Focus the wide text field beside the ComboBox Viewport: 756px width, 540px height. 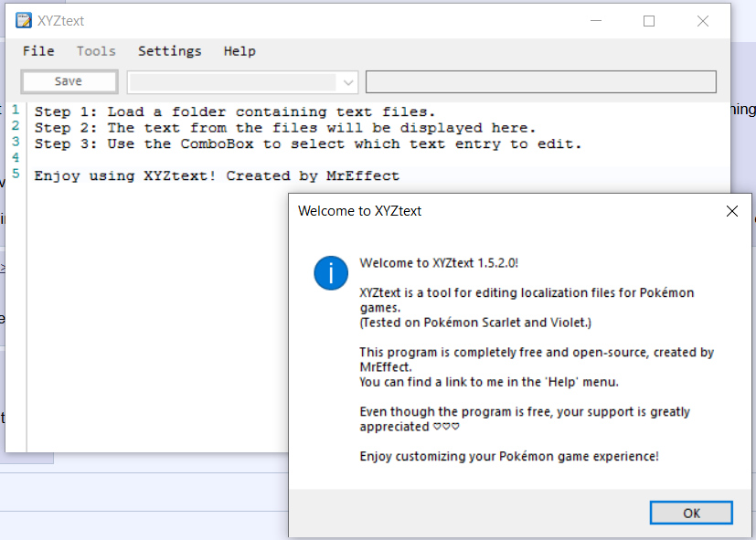point(540,82)
